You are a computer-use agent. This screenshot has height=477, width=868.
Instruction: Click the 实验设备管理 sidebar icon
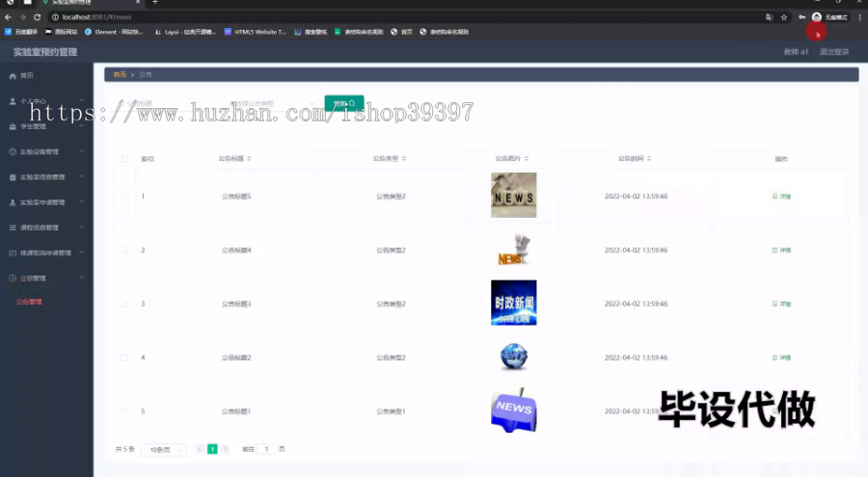coord(13,151)
